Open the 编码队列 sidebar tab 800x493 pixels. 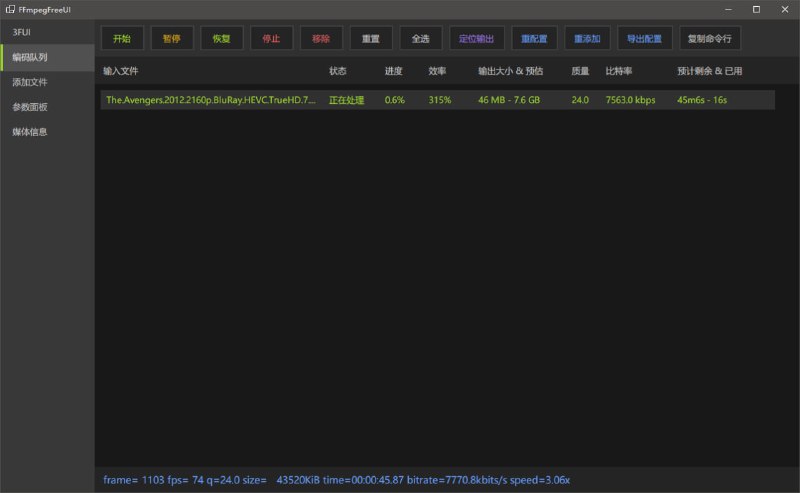point(30,57)
